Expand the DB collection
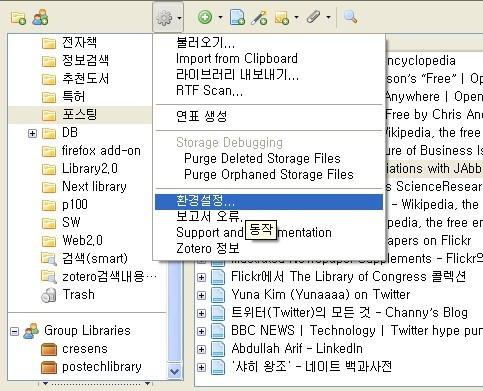This screenshot has height=391, width=483. [32, 133]
